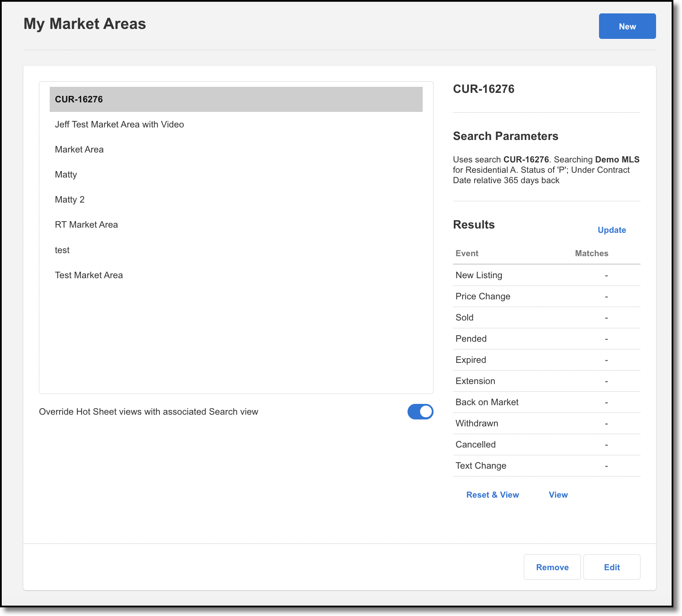Select the Cancelled event row
This screenshot has height=616, width=682.
click(547, 445)
